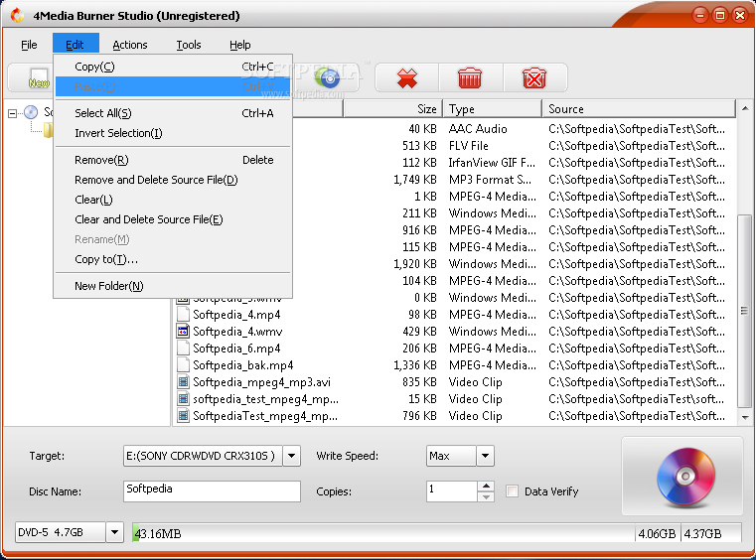Click the FLV File type cell
Image resolution: width=756 pixels, height=560 pixels.
(x=469, y=146)
